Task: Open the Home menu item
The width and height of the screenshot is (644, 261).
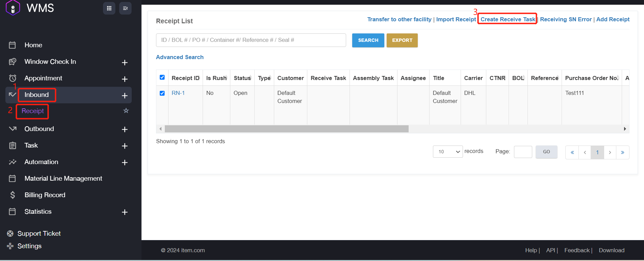Action: 33,45
